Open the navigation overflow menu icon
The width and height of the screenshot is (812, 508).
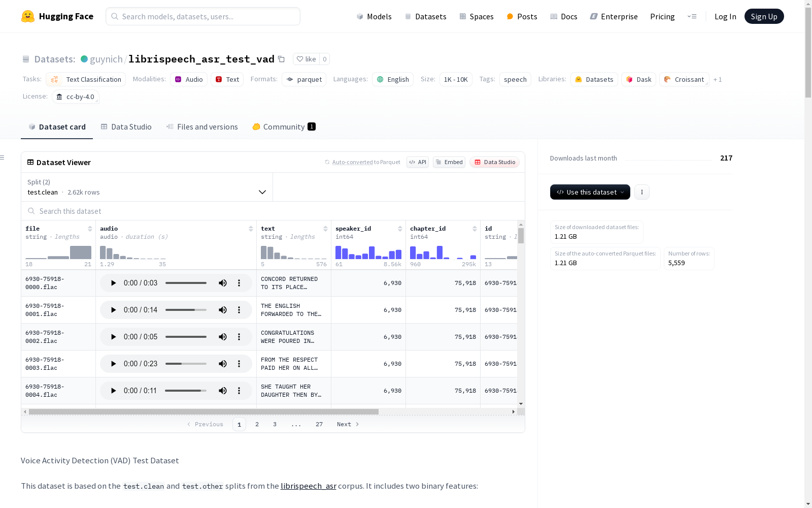pos(692,16)
